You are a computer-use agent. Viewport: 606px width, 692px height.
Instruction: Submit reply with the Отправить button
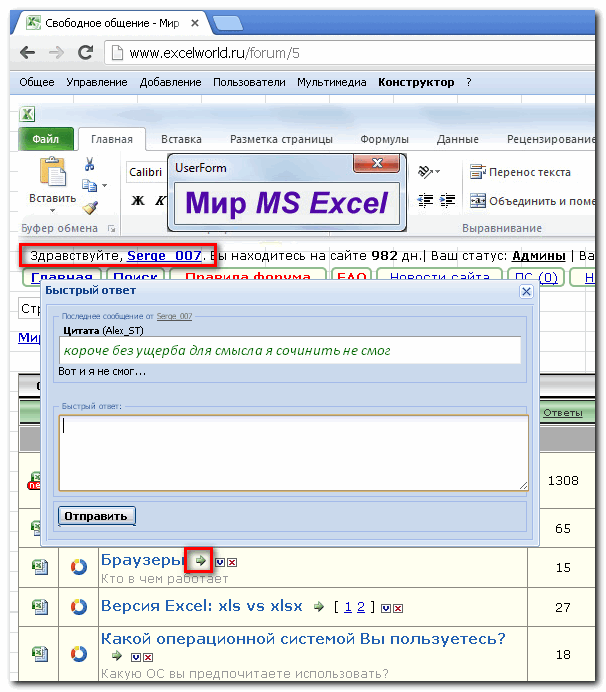tap(97, 516)
